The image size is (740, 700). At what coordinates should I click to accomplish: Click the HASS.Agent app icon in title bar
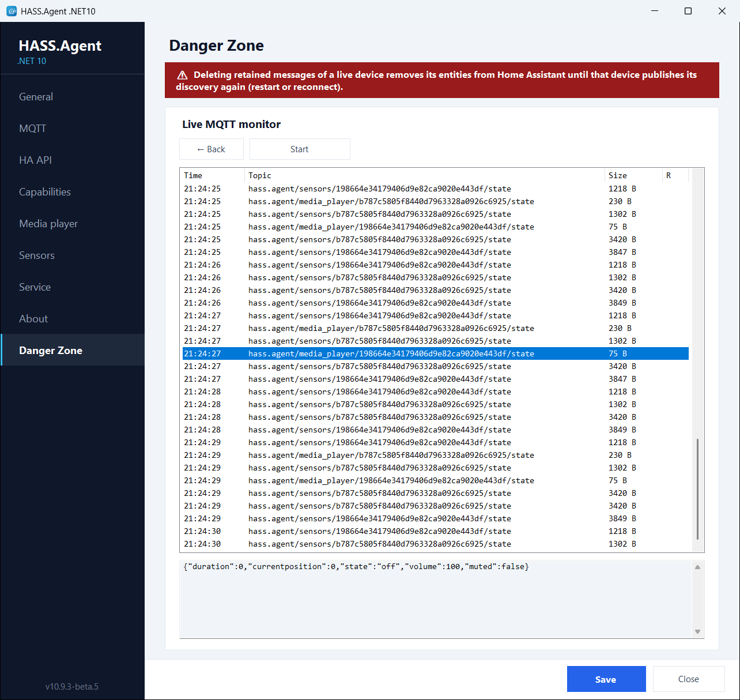point(12,11)
